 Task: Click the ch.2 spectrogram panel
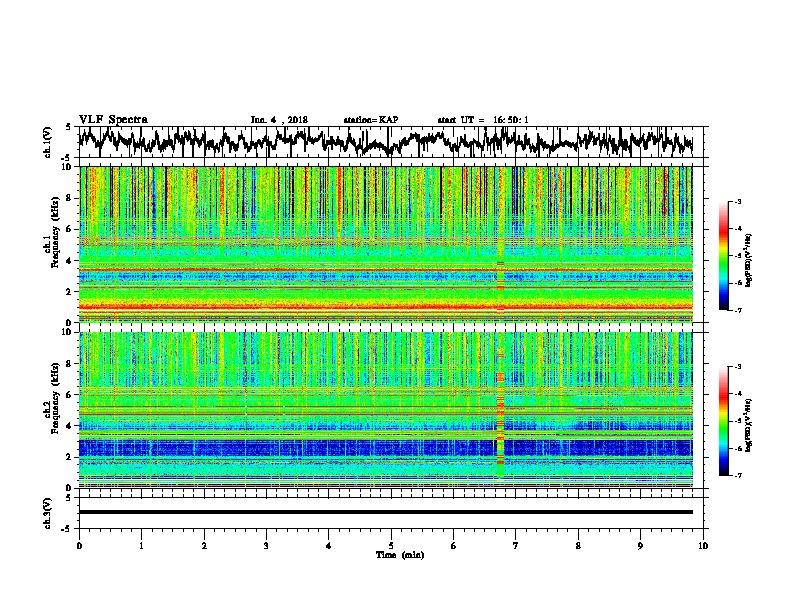tap(385, 410)
